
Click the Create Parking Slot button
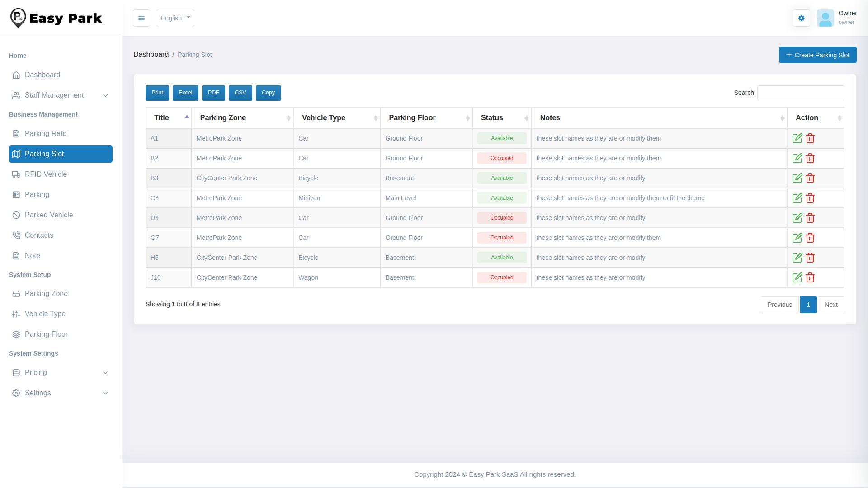817,55
